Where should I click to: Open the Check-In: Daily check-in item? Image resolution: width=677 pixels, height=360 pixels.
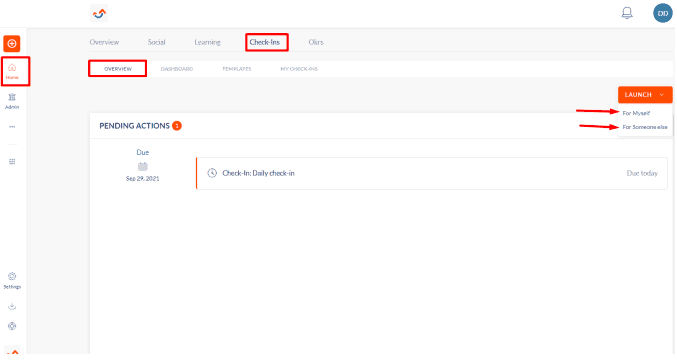pyautogui.click(x=432, y=173)
